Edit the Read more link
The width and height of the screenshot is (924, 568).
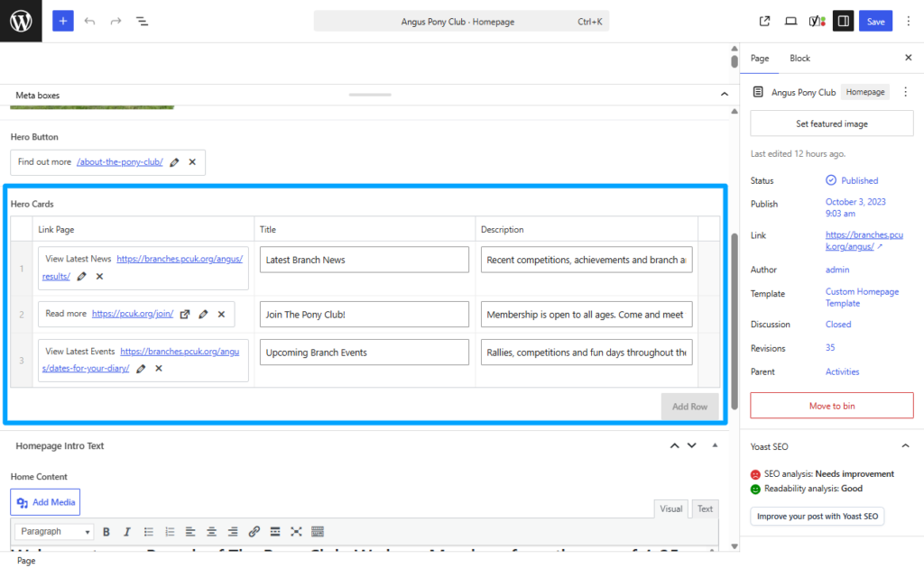pyautogui.click(x=203, y=315)
